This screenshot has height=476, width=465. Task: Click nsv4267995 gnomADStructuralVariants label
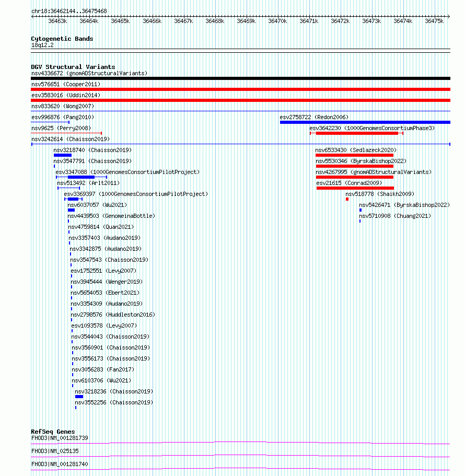374,172
